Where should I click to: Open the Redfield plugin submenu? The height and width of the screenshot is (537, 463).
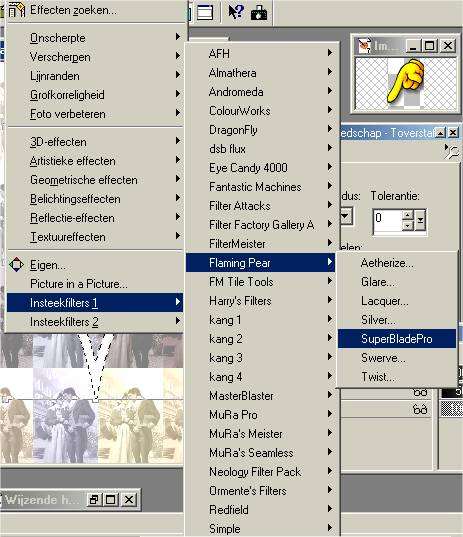tap(261, 510)
